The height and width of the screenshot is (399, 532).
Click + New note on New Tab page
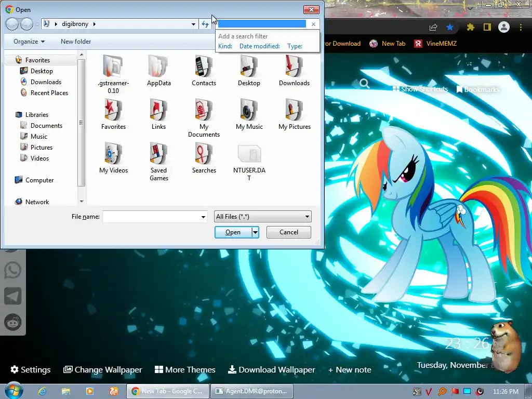(x=350, y=369)
